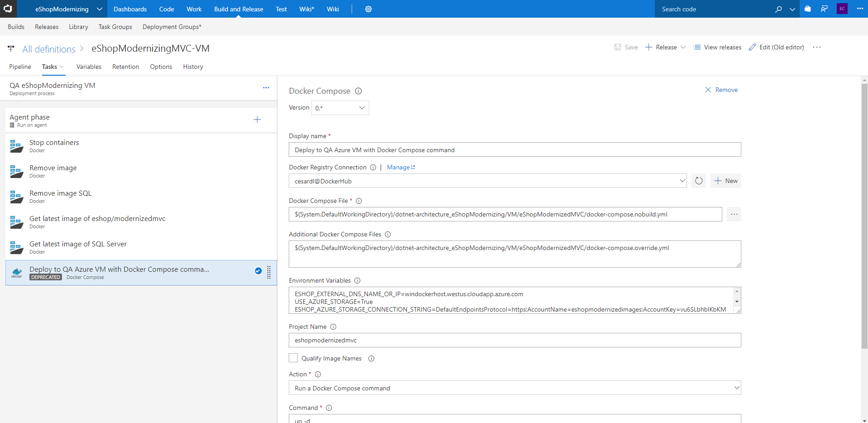Click the Environment Variables scroll down arrow
Screen dimensions: 868x423
[737, 302]
